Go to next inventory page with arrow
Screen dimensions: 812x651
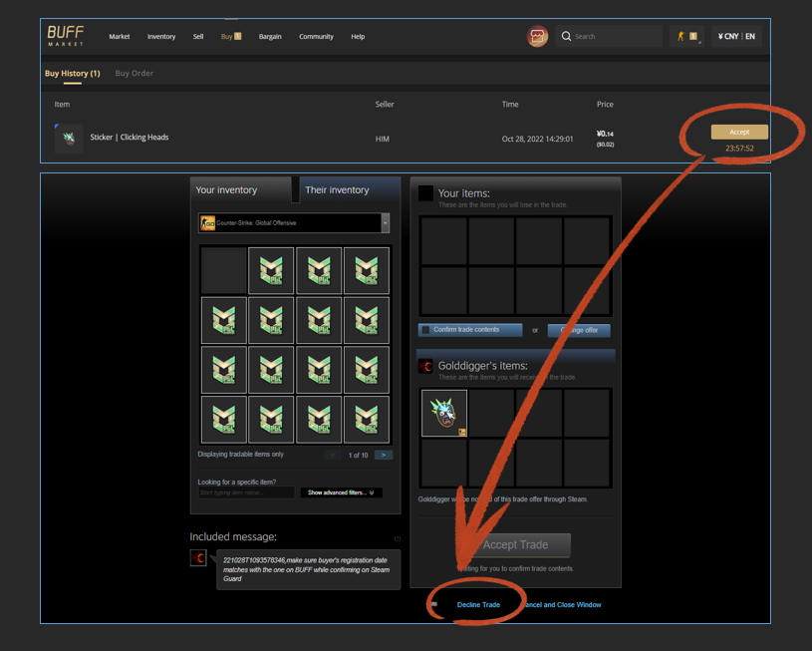point(383,454)
